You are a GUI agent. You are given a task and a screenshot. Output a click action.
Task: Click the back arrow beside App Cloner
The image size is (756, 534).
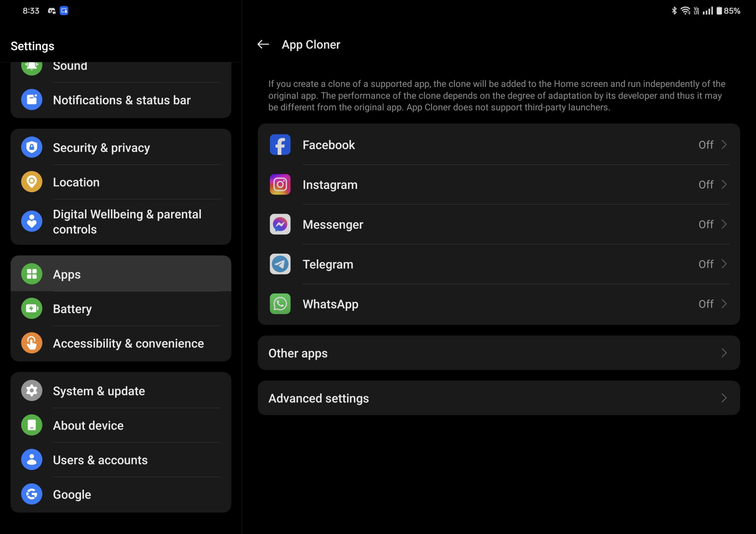point(263,44)
